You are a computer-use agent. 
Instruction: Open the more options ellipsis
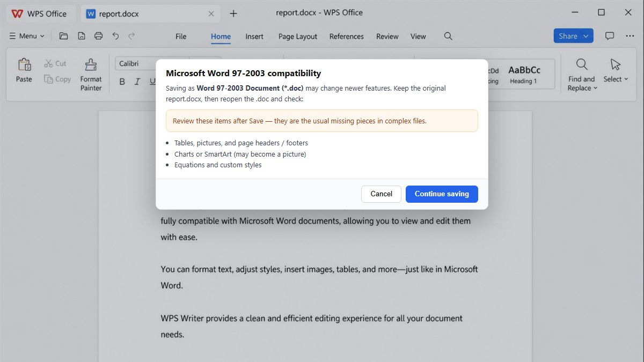pyautogui.click(x=630, y=36)
